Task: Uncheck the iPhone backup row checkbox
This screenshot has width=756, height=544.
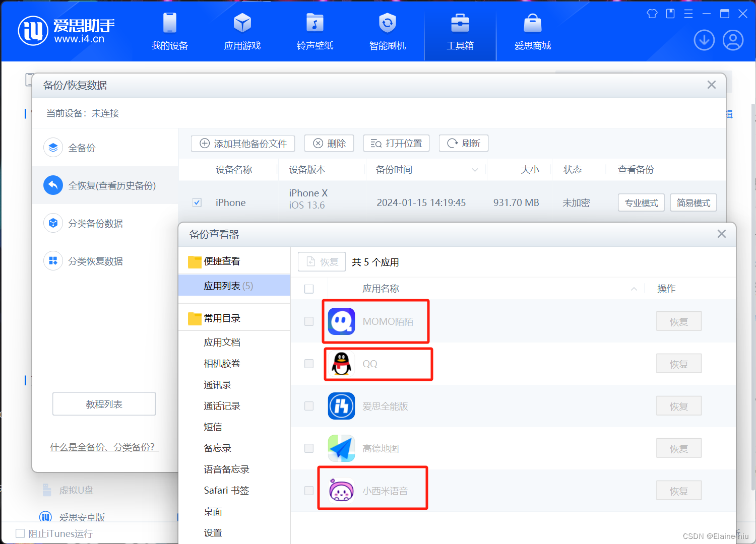Action: 197,202
